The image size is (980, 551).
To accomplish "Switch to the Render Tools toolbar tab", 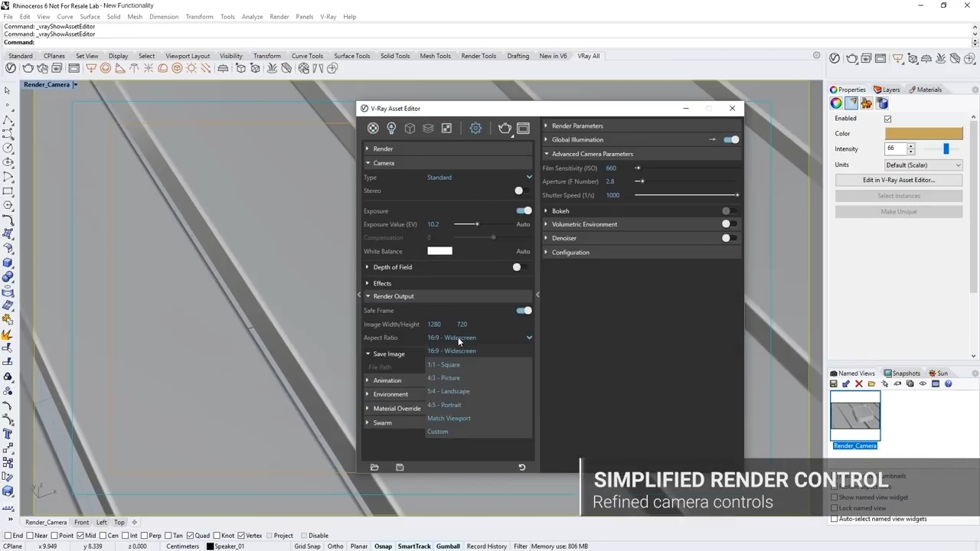I will coord(479,56).
